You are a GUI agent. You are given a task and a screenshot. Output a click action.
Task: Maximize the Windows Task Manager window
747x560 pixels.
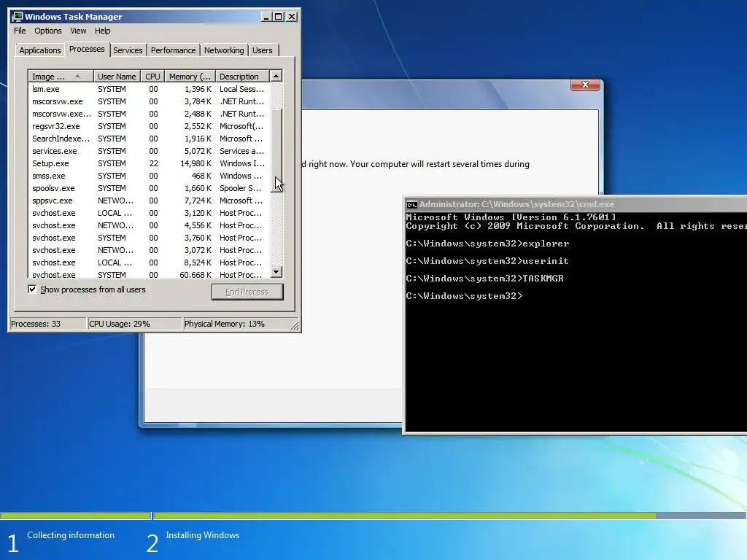pos(279,17)
